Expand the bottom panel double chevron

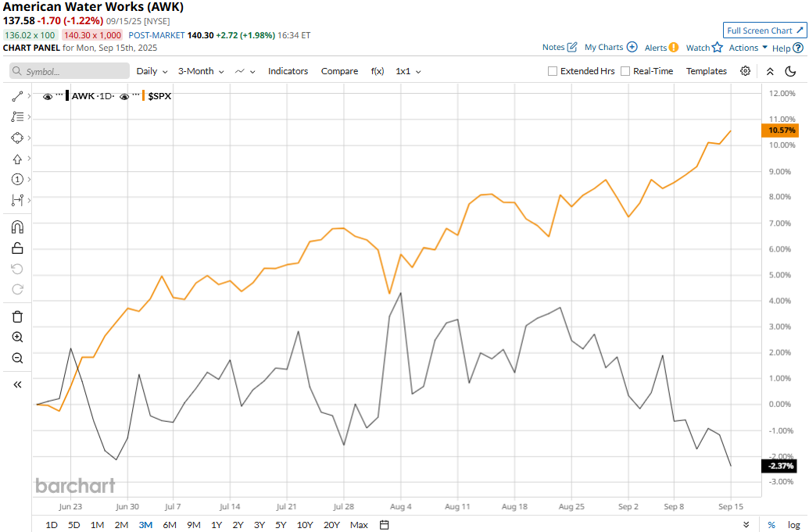[746, 525]
